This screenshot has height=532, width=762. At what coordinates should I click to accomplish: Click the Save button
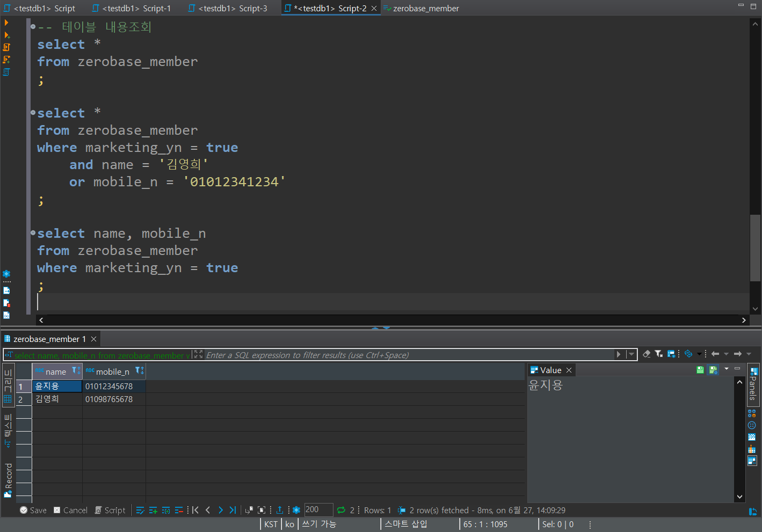coord(33,510)
